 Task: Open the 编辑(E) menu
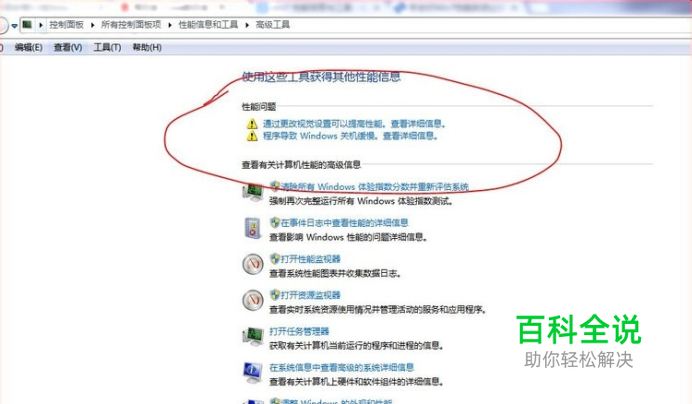click(x=28, y=47)
